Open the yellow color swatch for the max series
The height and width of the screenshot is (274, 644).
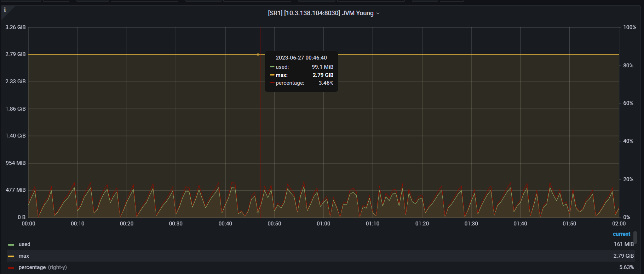coord(11,256)
